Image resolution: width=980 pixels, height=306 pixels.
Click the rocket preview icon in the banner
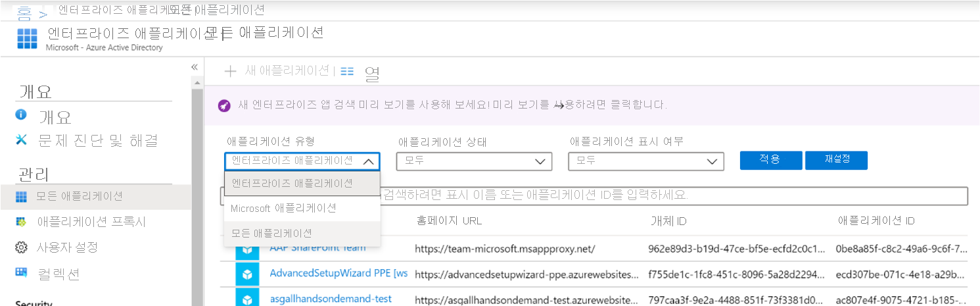click(224, 105)
